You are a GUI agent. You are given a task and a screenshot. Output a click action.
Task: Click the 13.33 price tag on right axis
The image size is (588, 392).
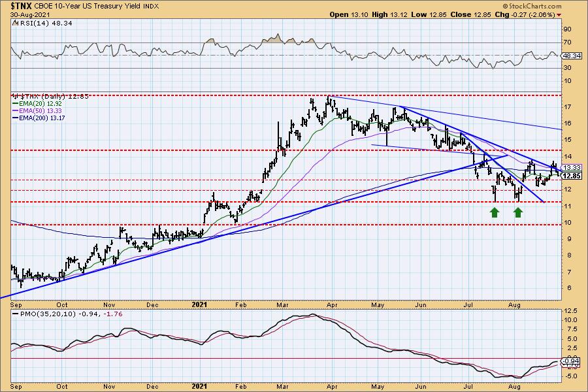point(572,168)
